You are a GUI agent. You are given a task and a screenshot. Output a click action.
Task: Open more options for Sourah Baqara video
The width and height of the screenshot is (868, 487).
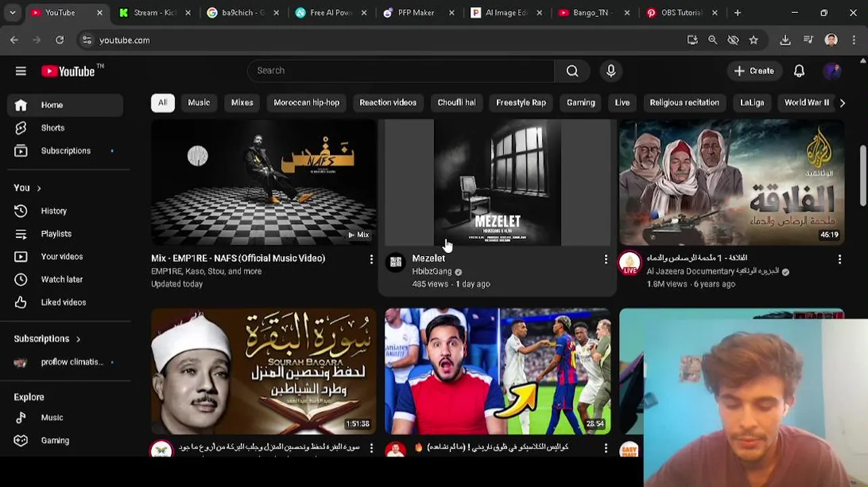pyautogui.click(x=371, y=448)
